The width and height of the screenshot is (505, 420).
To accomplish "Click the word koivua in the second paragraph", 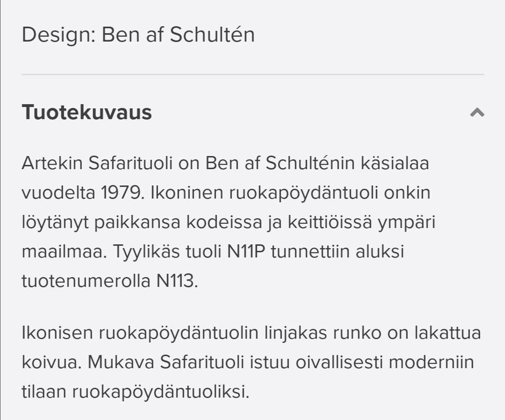I will (50, 362).
